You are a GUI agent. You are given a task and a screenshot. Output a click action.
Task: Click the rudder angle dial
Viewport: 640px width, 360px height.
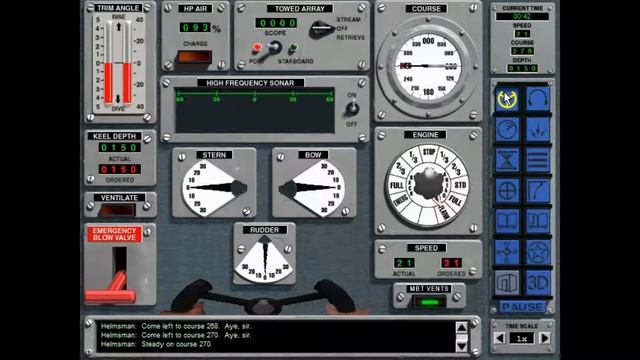[x=264, y=260]
